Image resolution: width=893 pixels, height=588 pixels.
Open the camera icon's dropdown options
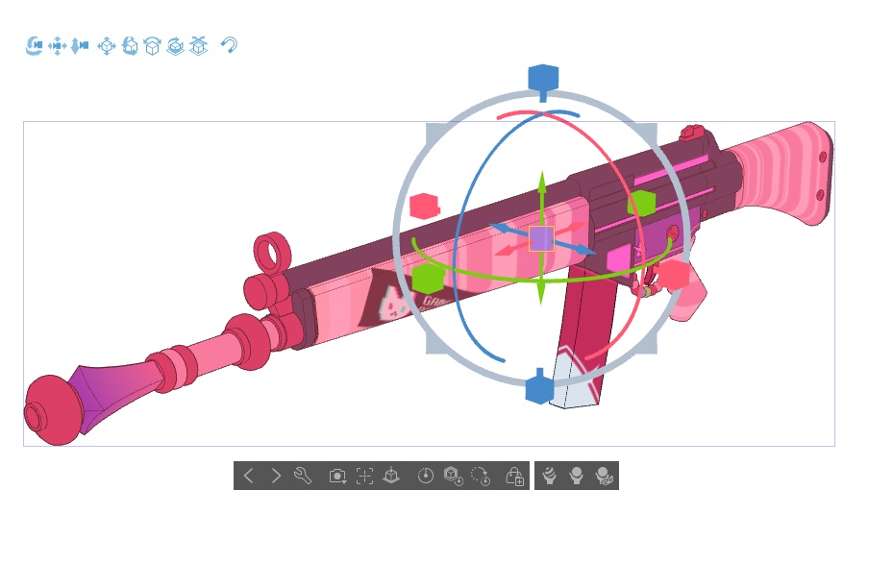(344, 481)
